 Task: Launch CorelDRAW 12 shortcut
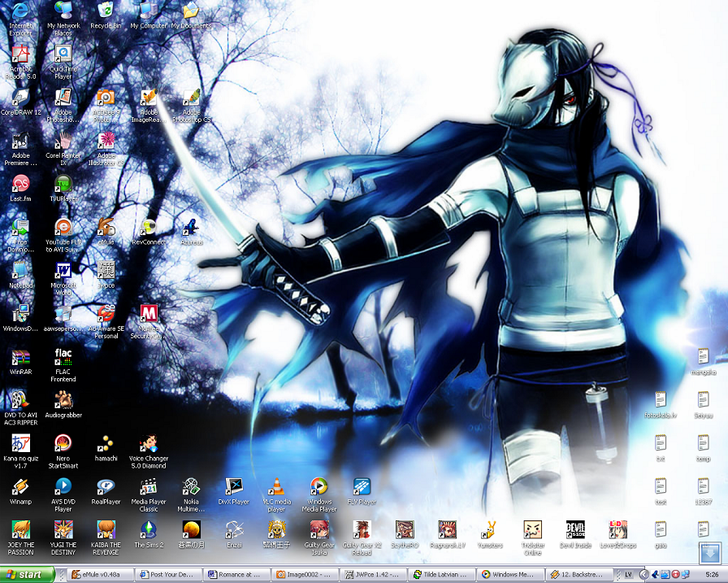coord(20,98)
